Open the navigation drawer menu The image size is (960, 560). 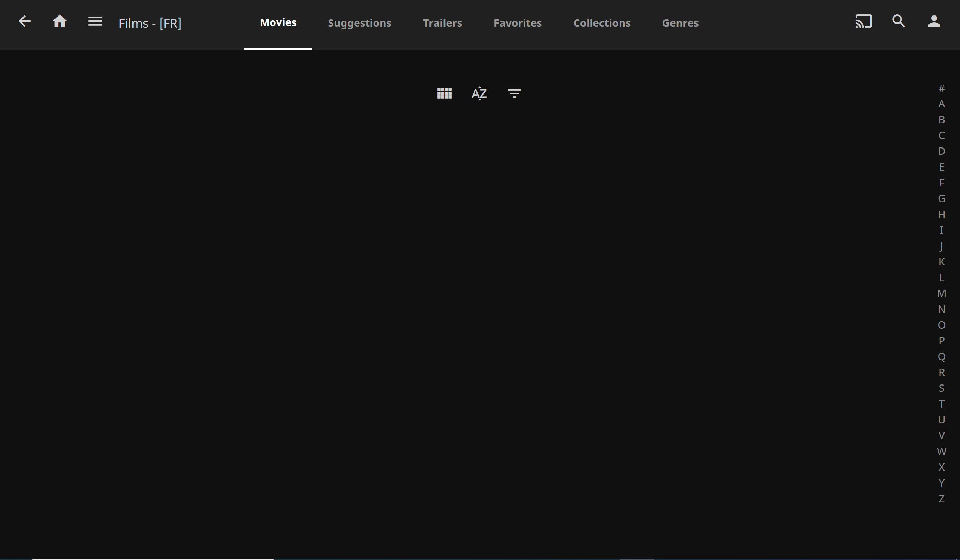pos(95,21)
